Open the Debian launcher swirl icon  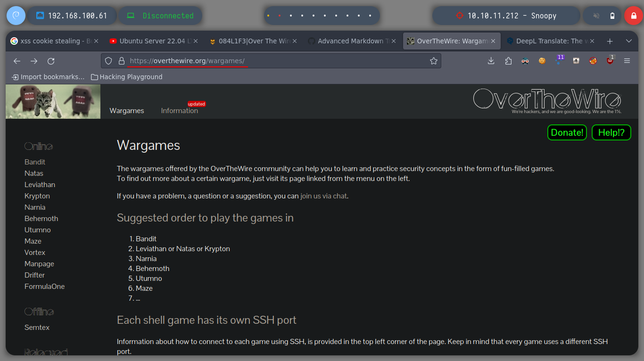[x=16, y=16]
